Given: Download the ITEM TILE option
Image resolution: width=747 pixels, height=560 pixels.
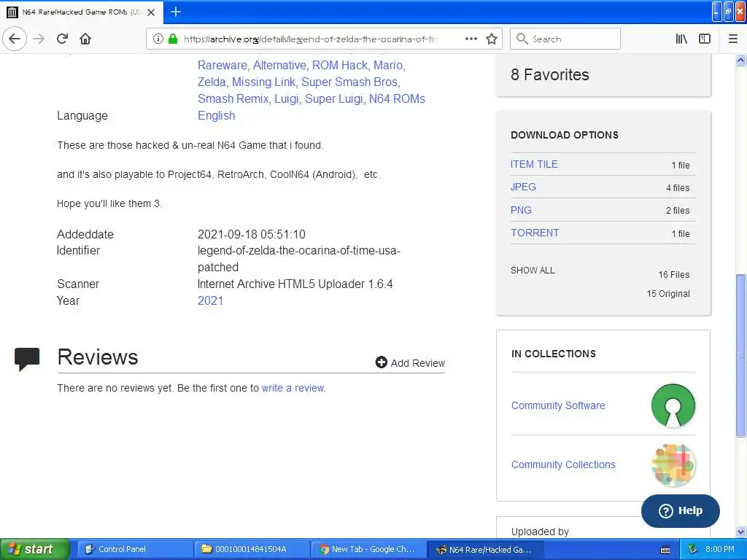Looking at the screenshot, I should tap(534, 164).
